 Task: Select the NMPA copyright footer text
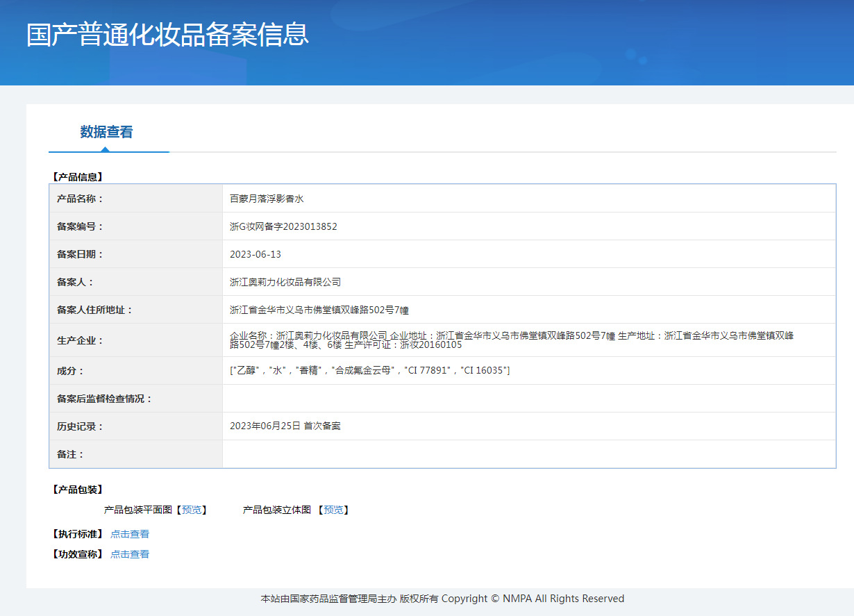442,598
